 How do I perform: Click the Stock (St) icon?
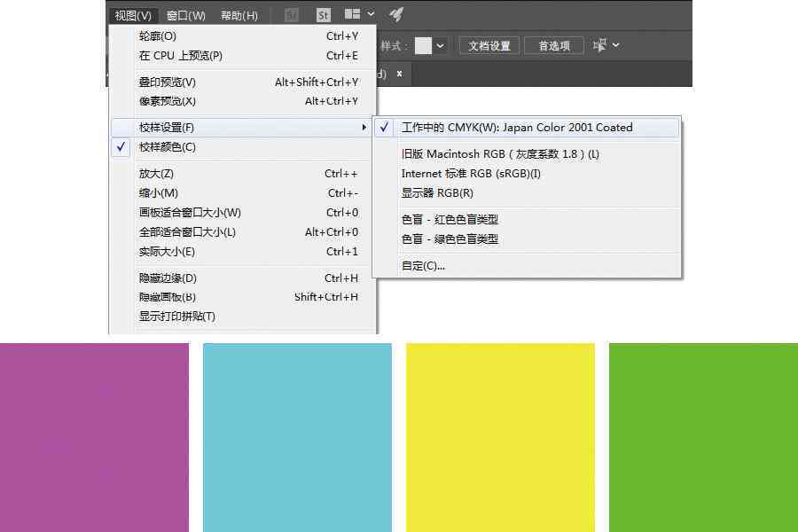323,15
